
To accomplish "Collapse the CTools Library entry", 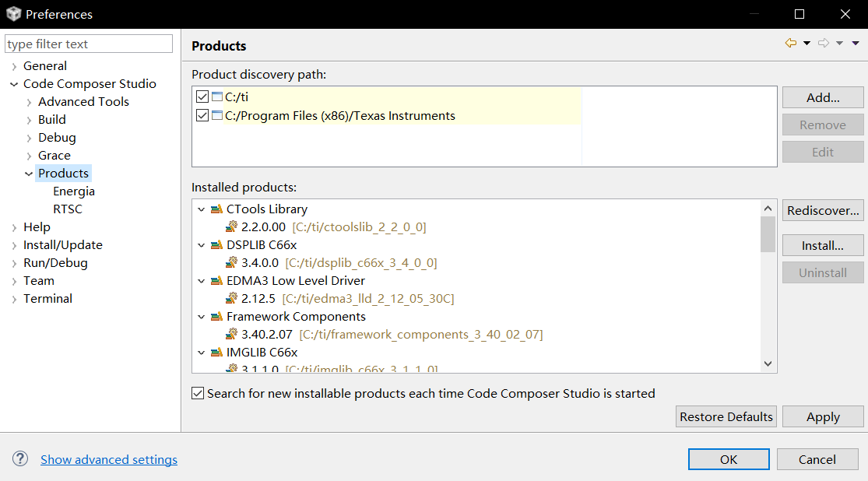I will point(201,209).
